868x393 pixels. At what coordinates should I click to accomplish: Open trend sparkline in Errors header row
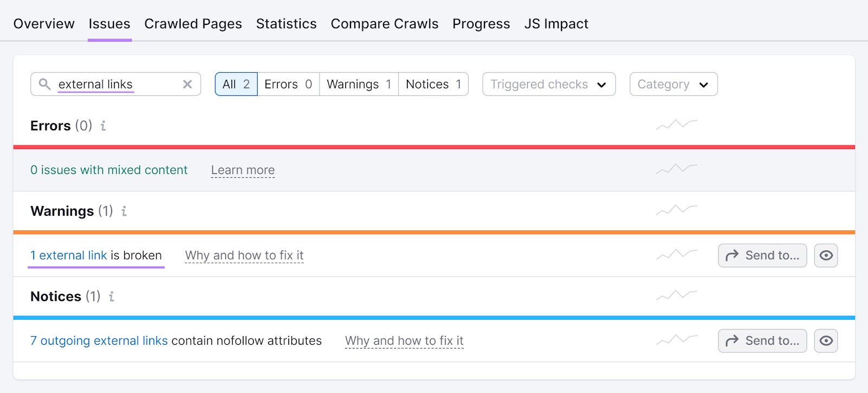point(676,125)
